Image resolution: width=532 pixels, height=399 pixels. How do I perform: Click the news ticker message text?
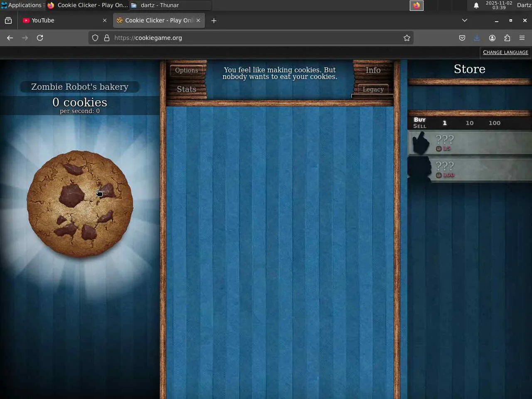coord(280,73)
